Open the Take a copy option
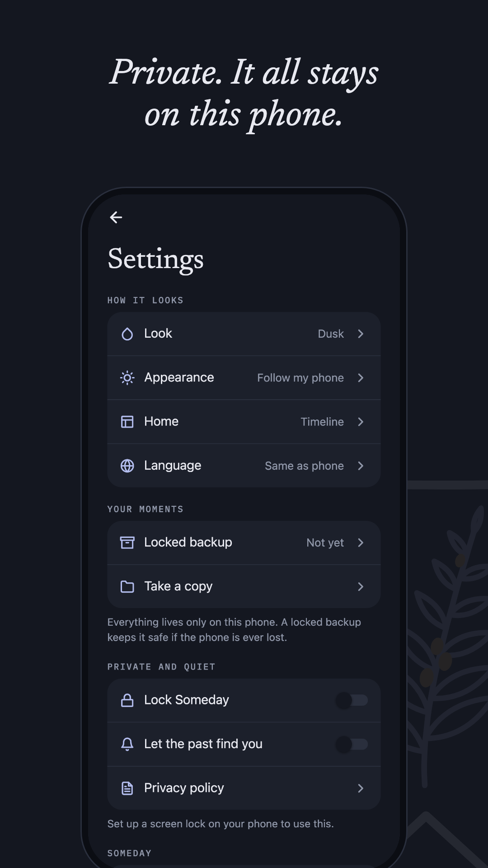488x868 pixels. (244, 586)
